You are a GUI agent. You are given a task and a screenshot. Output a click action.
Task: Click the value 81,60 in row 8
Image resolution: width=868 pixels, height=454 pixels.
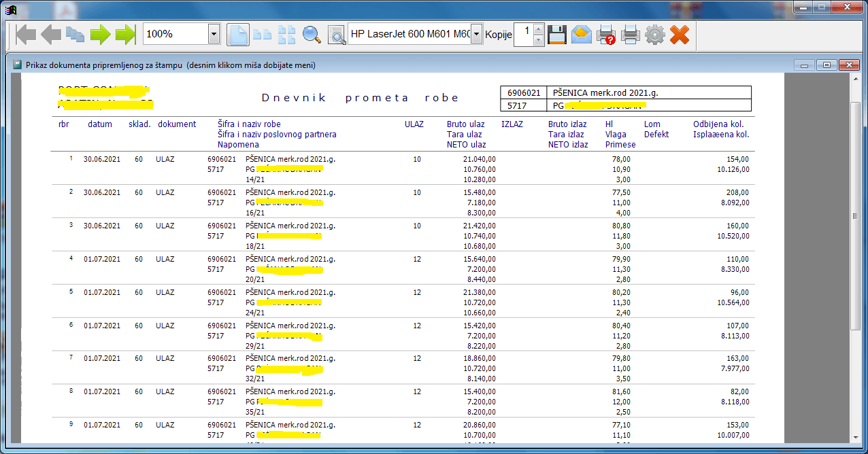pyautogui.click(x=622, y=391)
